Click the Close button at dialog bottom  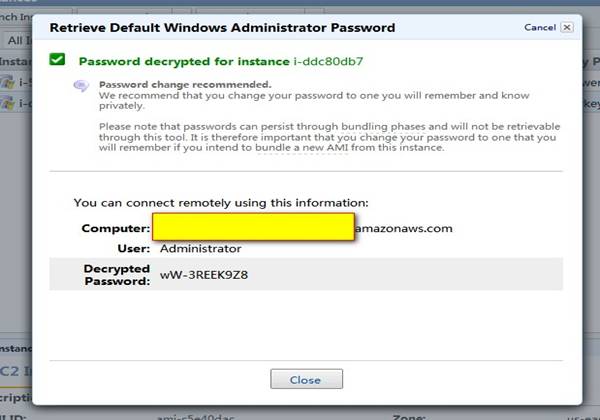click(306, 379)
